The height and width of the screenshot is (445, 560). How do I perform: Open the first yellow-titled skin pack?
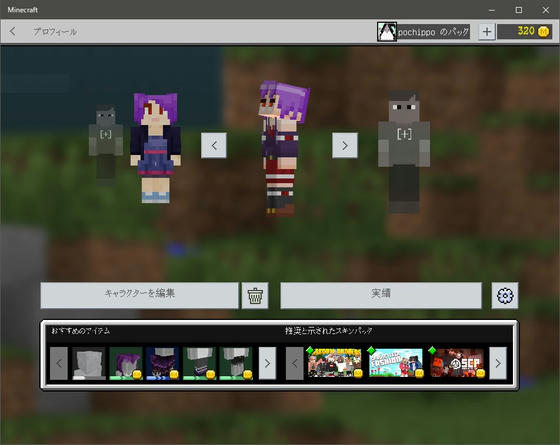click(335, 362)
